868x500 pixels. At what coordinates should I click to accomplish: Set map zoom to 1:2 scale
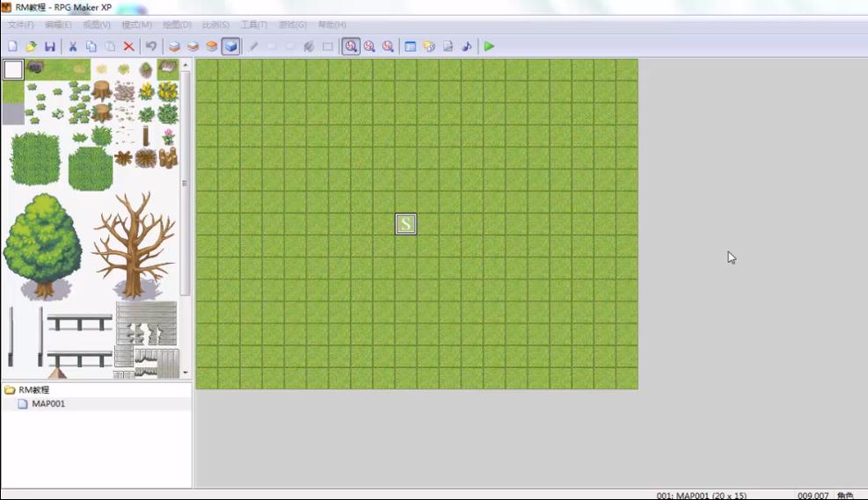click(x=369, y=47)
